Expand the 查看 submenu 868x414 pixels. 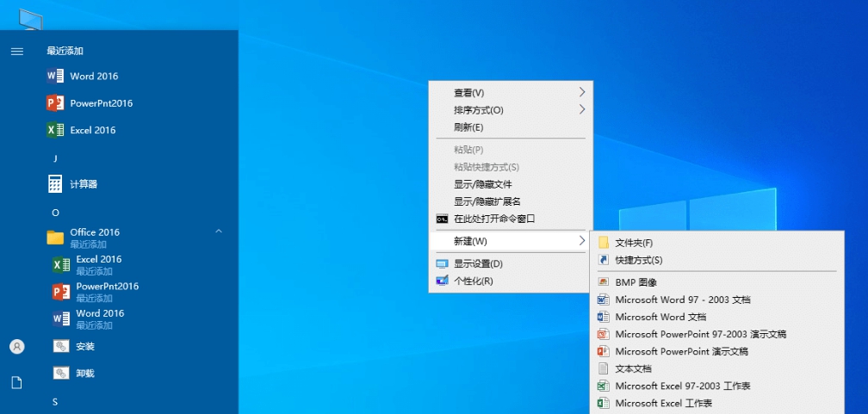[511, 92]
